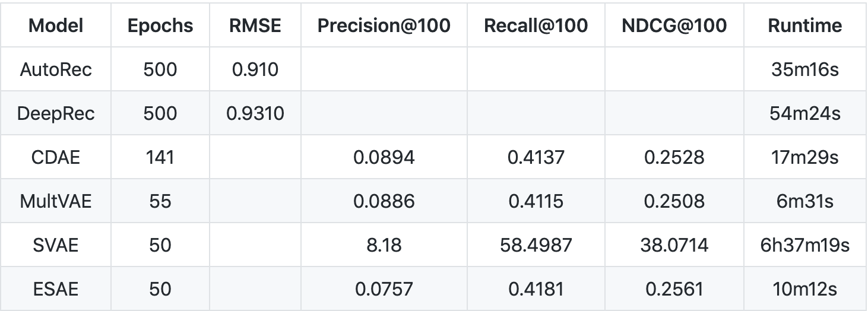
Task: Click the Epochs column header
Action: [160, 26]
